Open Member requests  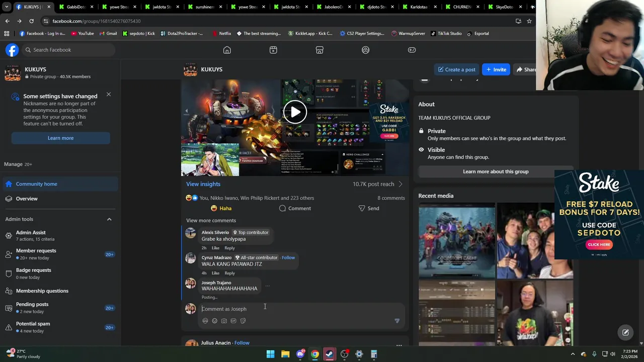click(x=60, y=254)
